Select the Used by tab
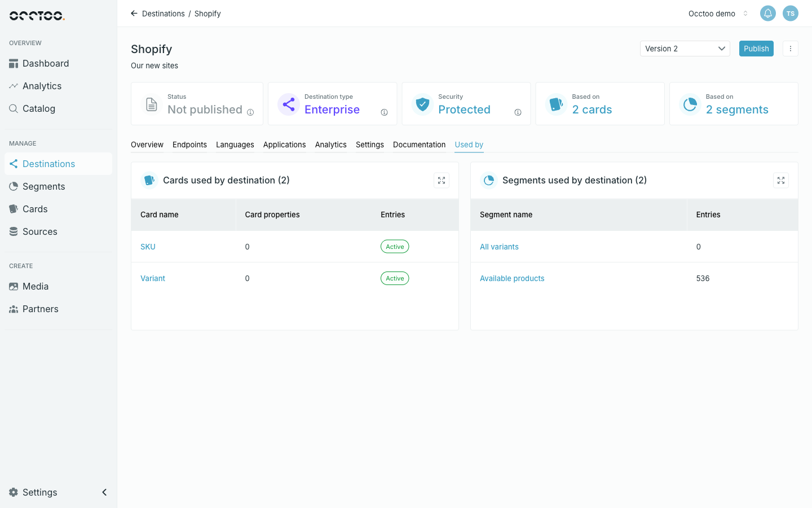 469,145
